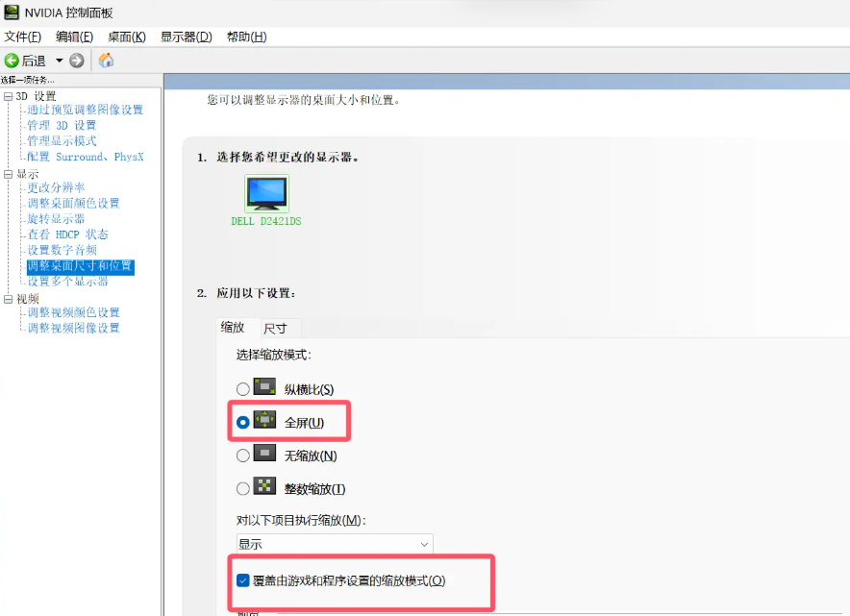Open the 对以下项目执行缩放 dropdown showing 显示
This screenshot has width=850, height=616.
[x=335, y=544]
